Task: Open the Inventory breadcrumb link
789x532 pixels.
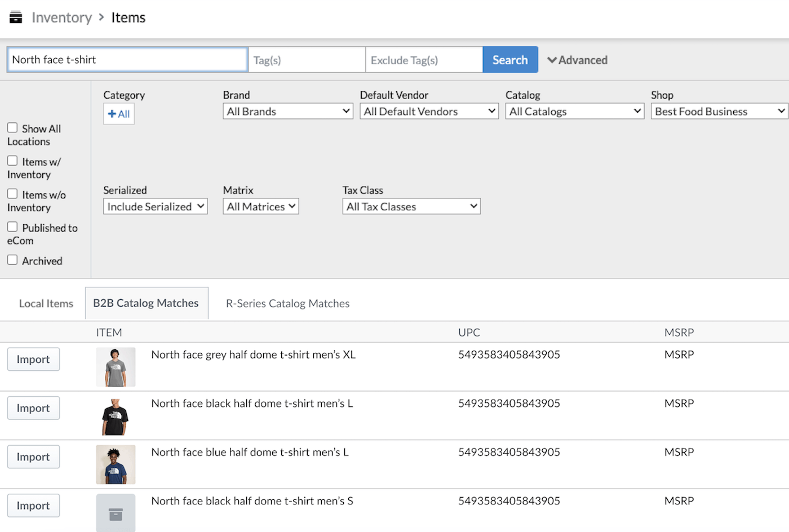Action: click(x=61, y=17)
